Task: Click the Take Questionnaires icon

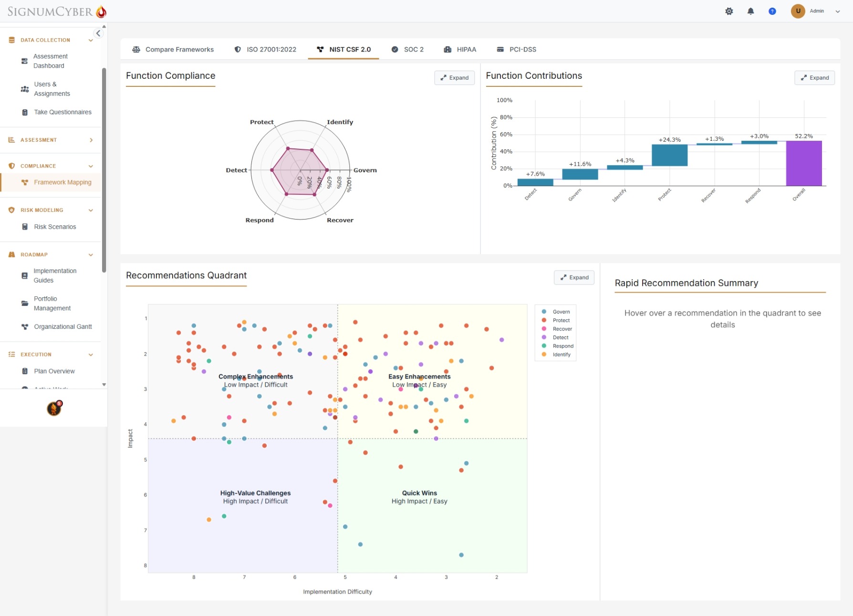Action: [x=24, y=112]
